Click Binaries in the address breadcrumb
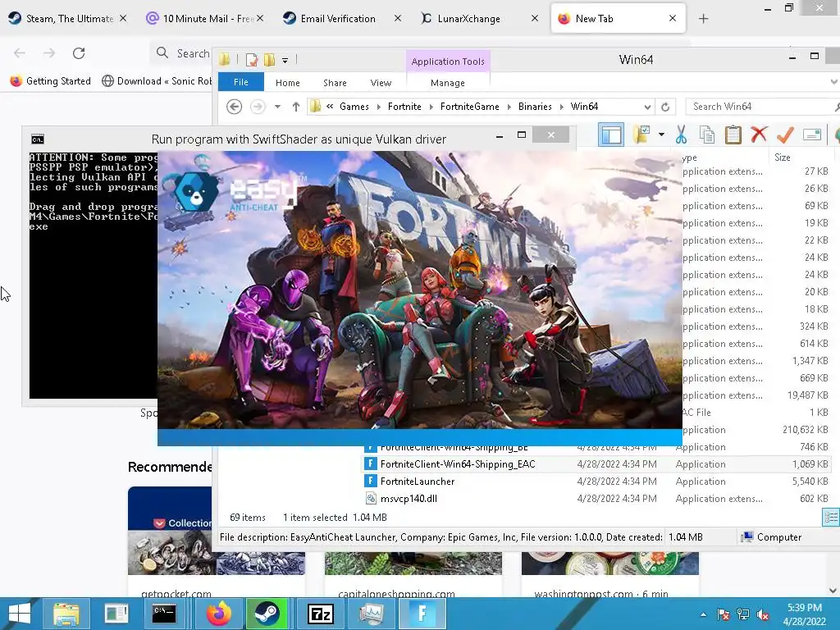Screen dimensions: 840x630 pyautogui.click(x=535, y=107)
